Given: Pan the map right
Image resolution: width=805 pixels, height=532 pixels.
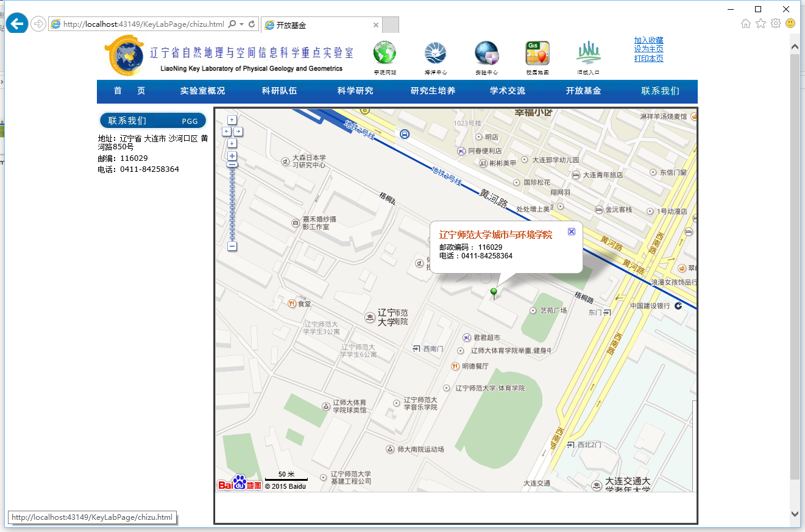Looking at the screenshot, I should click(238, 131).
